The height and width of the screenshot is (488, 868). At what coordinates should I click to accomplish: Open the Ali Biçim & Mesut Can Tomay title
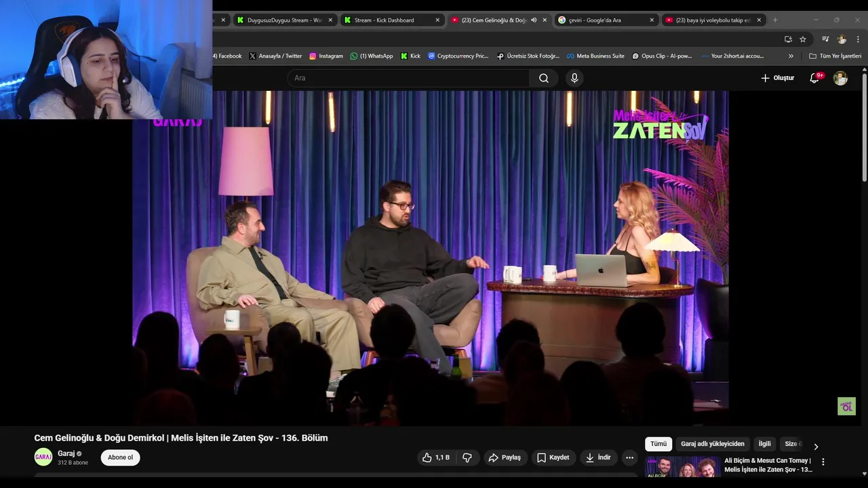pyautogui.click(x=768, y=465)
